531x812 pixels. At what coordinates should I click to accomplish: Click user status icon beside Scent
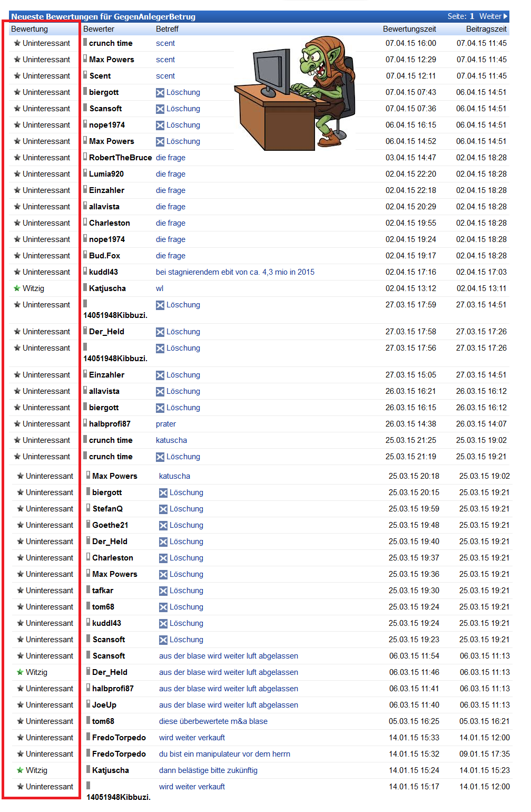[x=85, y=75]
